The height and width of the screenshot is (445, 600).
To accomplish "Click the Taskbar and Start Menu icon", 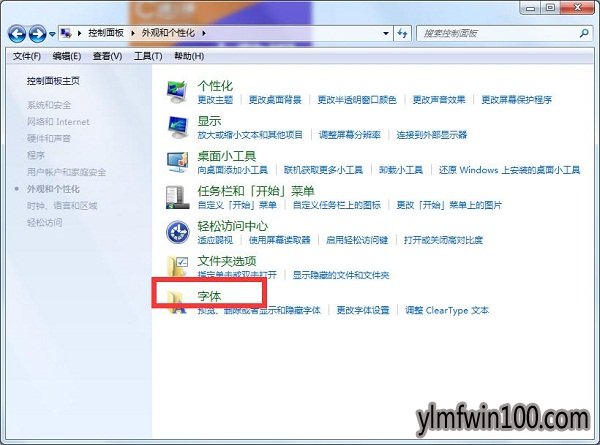I will (x=178, y=197).
